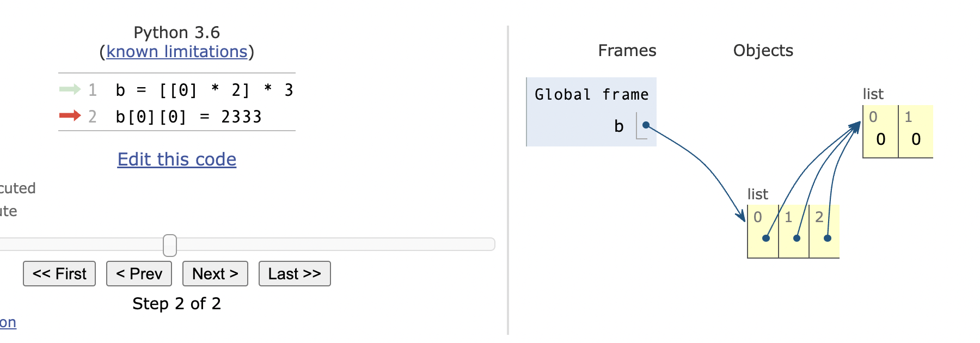This screenshot has width=980, height=343.
Task: Click the execution step slider handle
Action: click(x=170, y=245)
